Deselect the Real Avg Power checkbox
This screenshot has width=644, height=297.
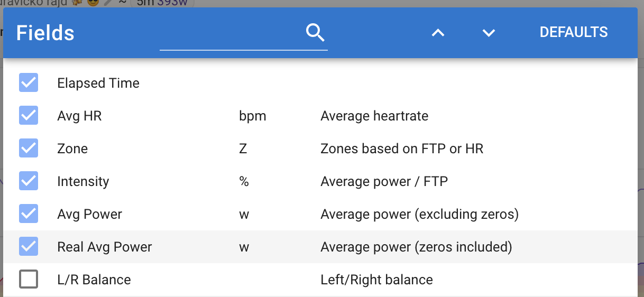(29, 246)
